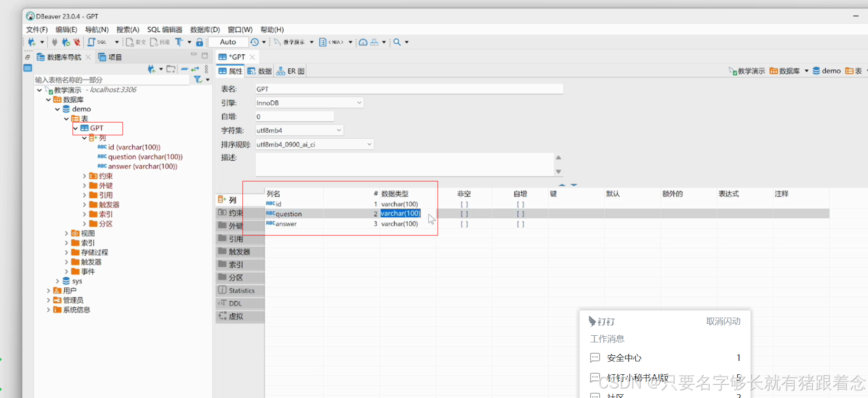Image resolution: width=868 pixels, height=398 pixels.
Task: Click the create folder icon in navigator
Action: pyautogui.click(x=171, y=69)
